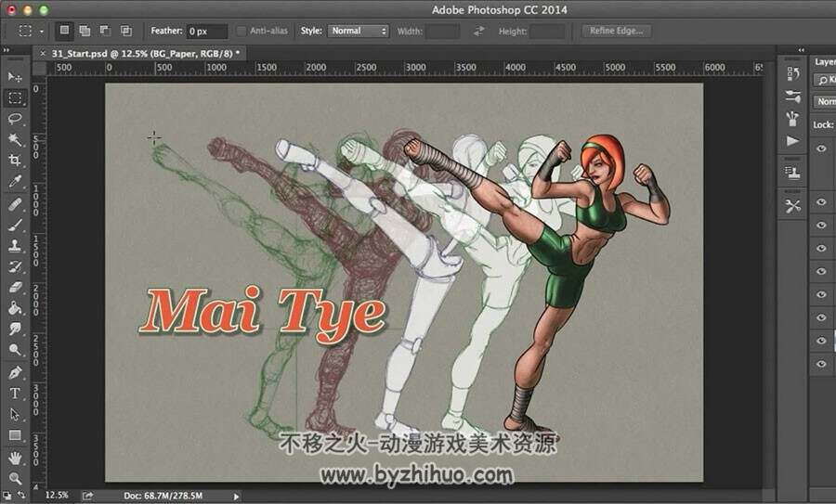Close the 31_Start.psd document tab
Screen dimensions: 836x504
pyautogui.click(x=43, y=53)
